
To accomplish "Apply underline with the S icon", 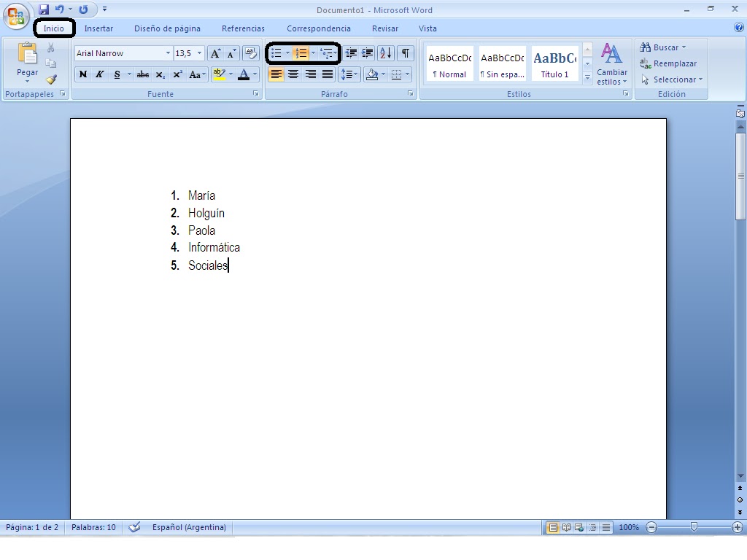I will 115,74.
